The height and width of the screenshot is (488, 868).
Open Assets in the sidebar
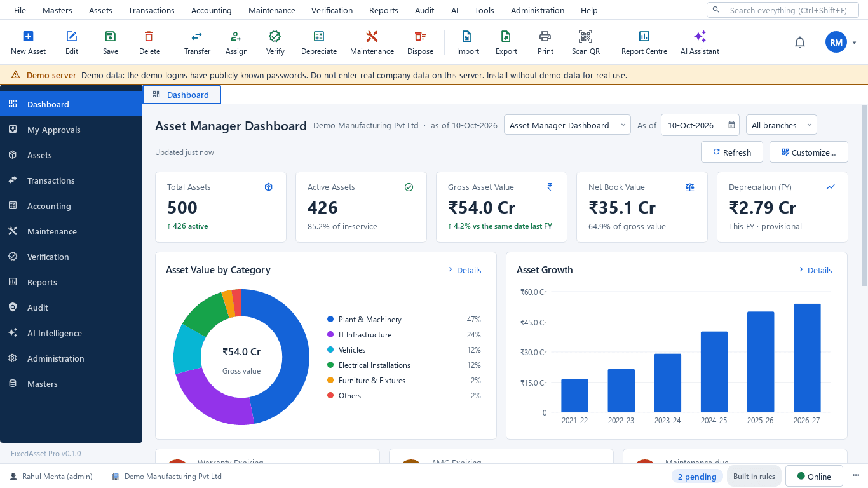tap(71, 155)
